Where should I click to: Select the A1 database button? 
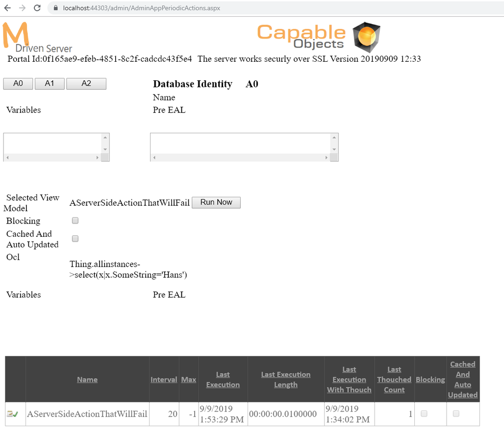coord(50,83)
